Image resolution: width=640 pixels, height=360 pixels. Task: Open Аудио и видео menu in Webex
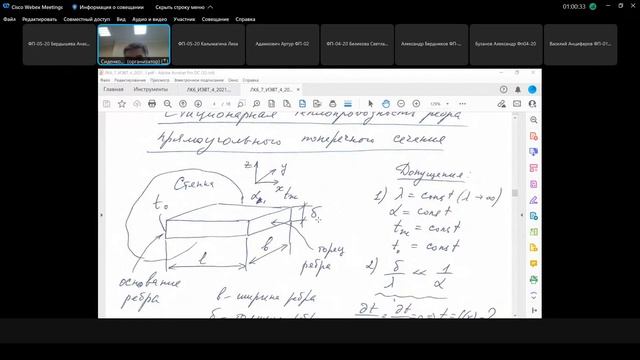149,19
